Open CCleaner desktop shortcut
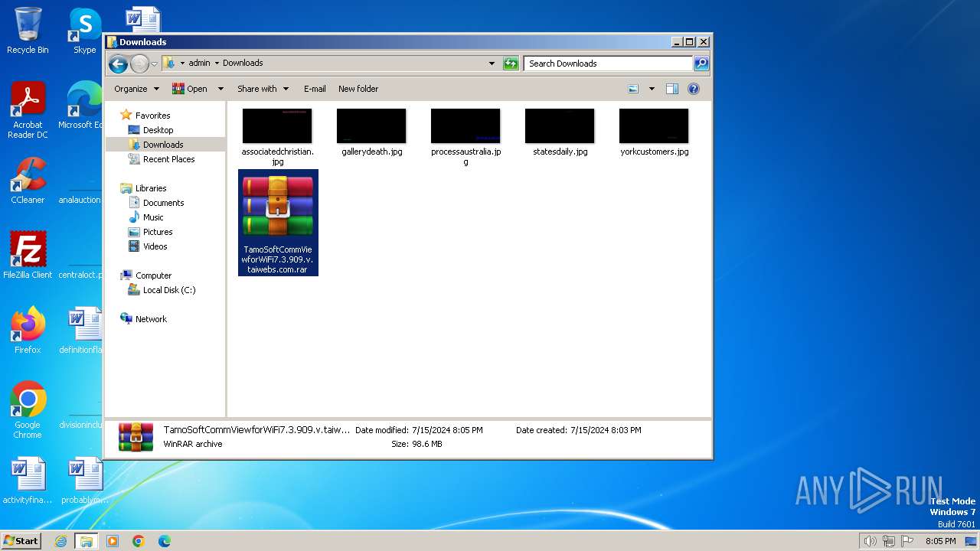 (x=28, y=181)
